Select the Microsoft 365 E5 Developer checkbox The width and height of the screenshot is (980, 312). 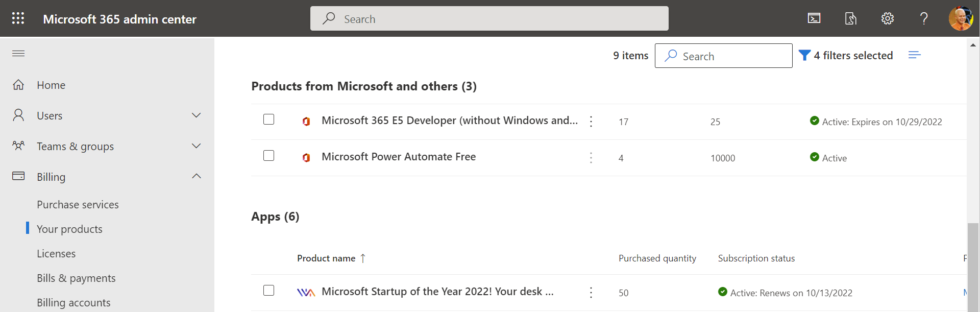coord(269,119)
